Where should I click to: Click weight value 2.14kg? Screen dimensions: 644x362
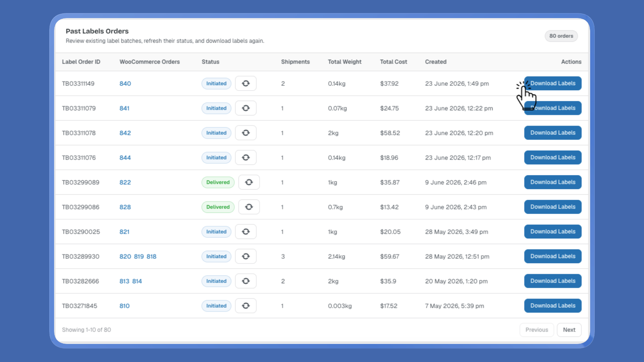[336, 256]
